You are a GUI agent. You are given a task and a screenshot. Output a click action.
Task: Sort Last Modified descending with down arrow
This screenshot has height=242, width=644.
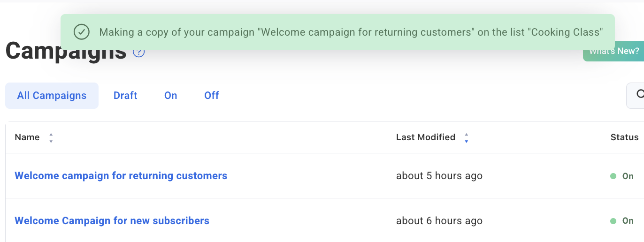coord(466,141)
